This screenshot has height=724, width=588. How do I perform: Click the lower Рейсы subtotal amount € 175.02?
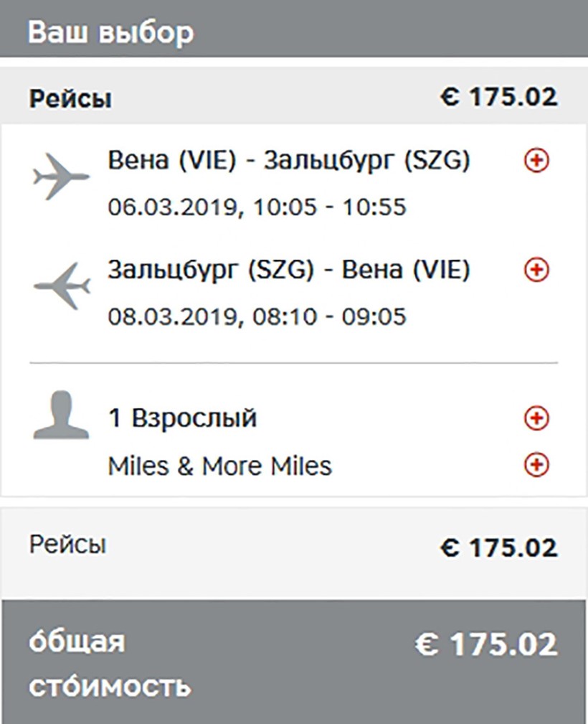[498, 548]
